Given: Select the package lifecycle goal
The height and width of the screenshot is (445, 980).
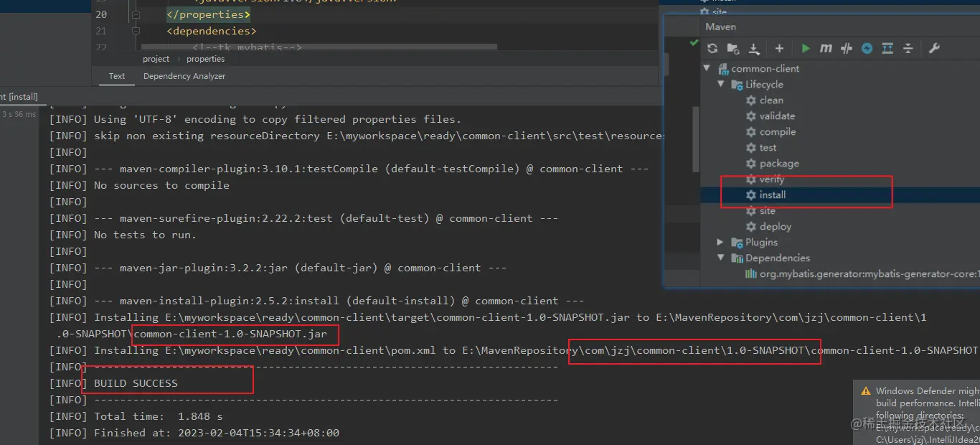Looking at the screenshot, I should [773, 163].
